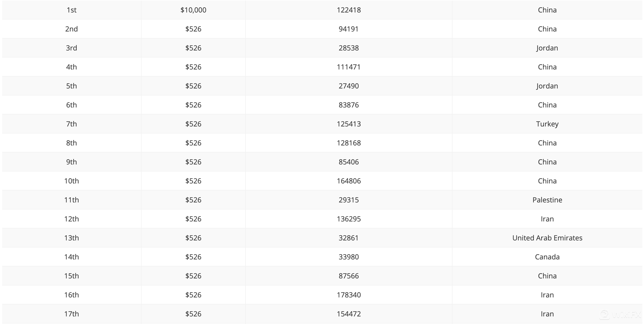Click the 1st rank cell
The image size is (644, 324).
pos(72,10)
